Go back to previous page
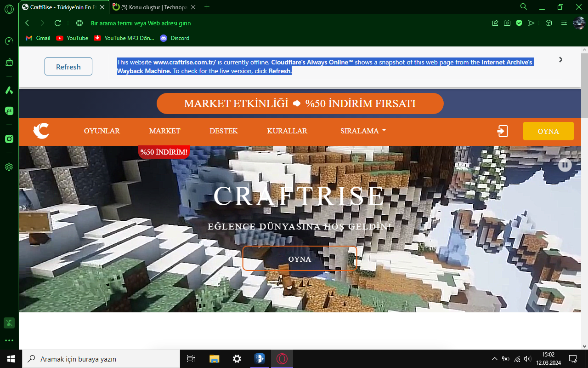This screenshot has height=368, width=588. click(27, 23)
